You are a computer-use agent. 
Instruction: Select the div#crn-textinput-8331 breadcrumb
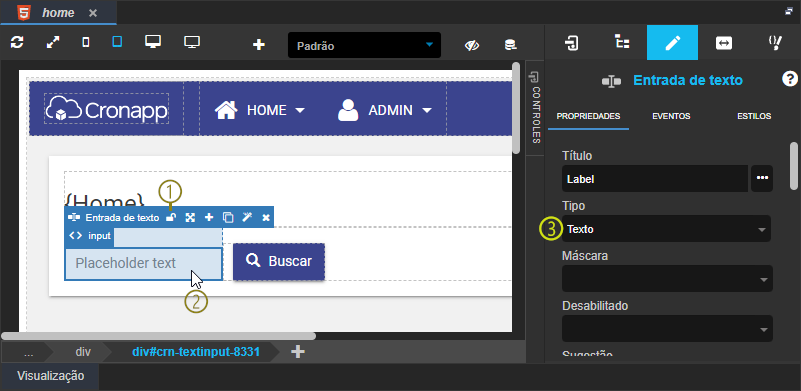[x=196, y=352]
